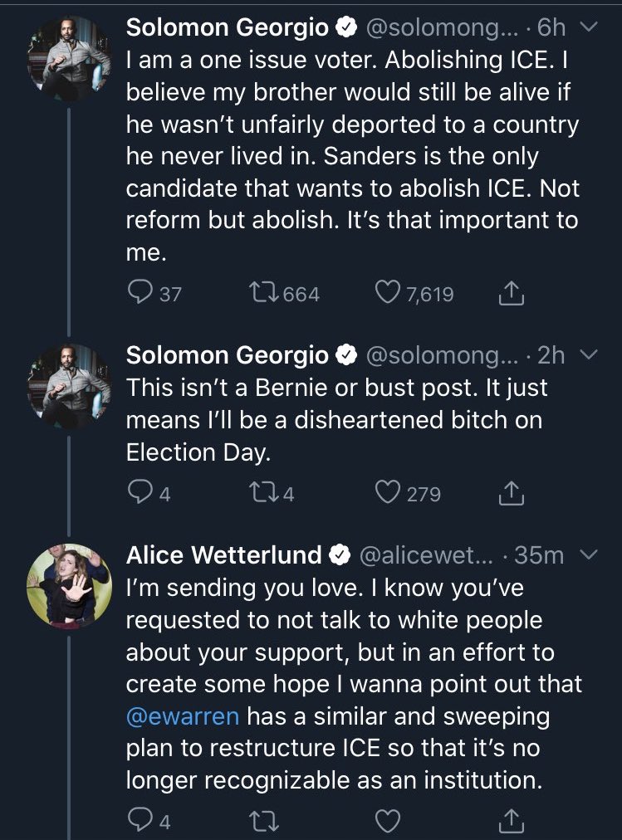Expand options menu on Alice Wetterlund's tweet
This screenshot has width=622, height=840.
tap(587, 554)
